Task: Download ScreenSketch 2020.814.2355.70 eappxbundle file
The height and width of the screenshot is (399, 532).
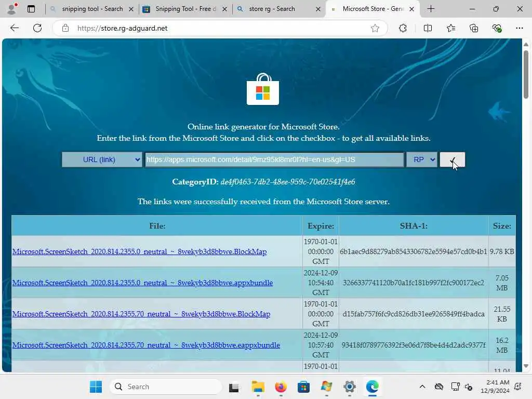Action: pos(146,345)
